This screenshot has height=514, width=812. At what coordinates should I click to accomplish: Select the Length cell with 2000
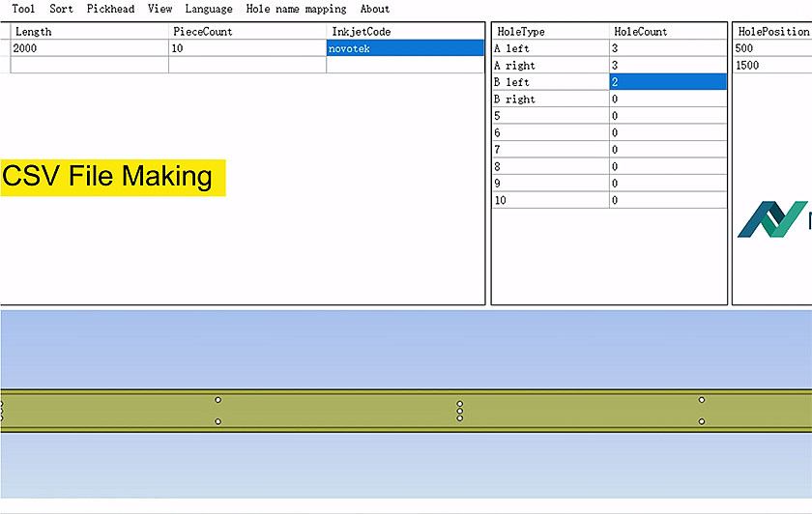click(90, 48)
